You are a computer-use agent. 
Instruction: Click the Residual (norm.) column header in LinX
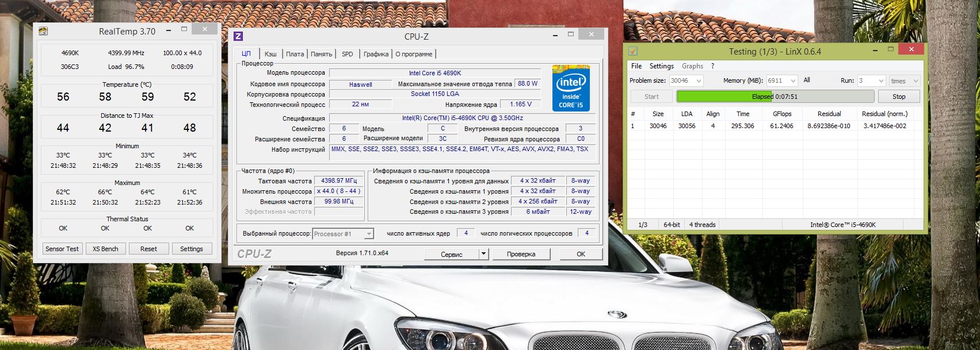pos(885,114)
